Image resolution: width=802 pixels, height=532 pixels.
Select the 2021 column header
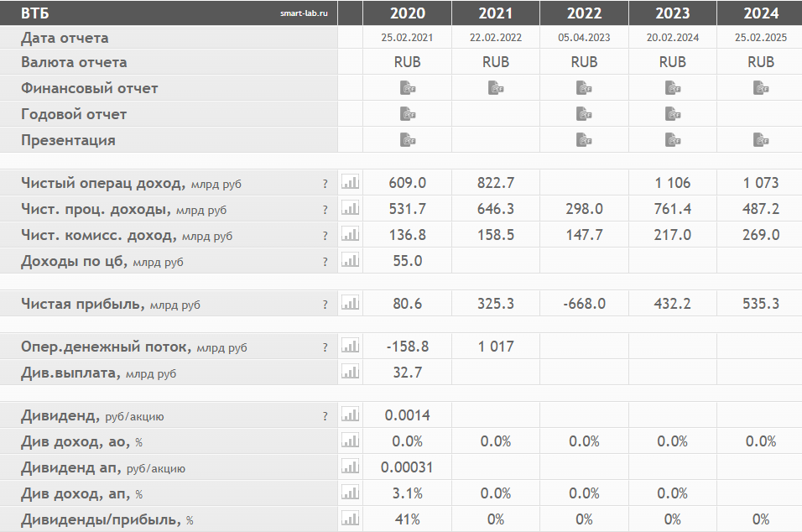pos(496,13)
